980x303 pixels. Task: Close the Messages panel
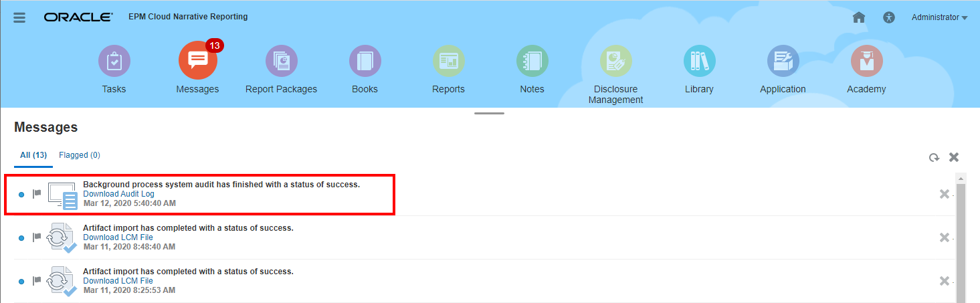coord(954,157)
